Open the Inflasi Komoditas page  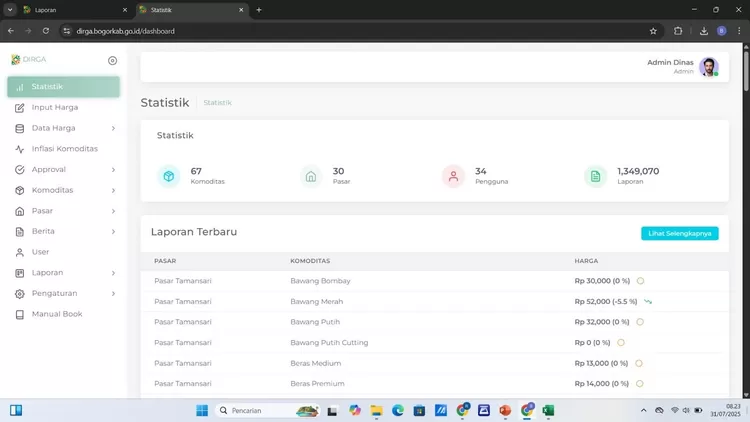pyautogui.click(x=64, y=149)
